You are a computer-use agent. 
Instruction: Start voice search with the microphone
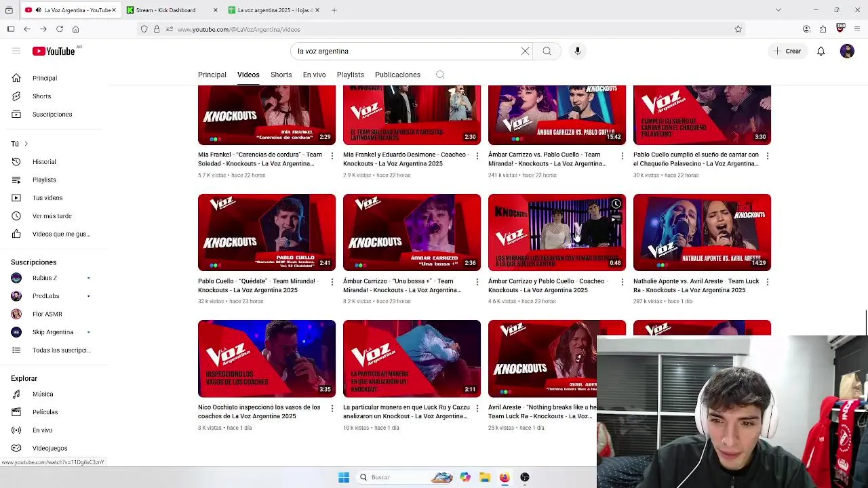(x=578, y=51)
